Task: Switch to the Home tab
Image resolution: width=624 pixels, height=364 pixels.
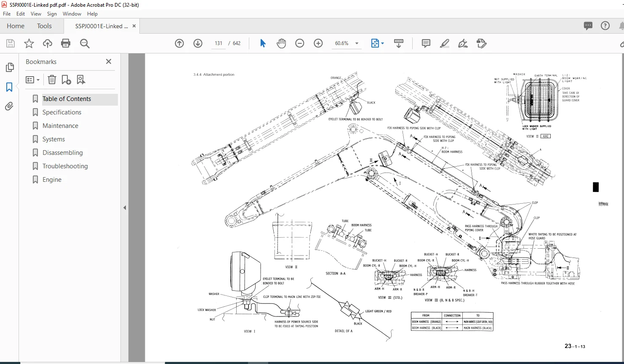Action: [16, 26]
